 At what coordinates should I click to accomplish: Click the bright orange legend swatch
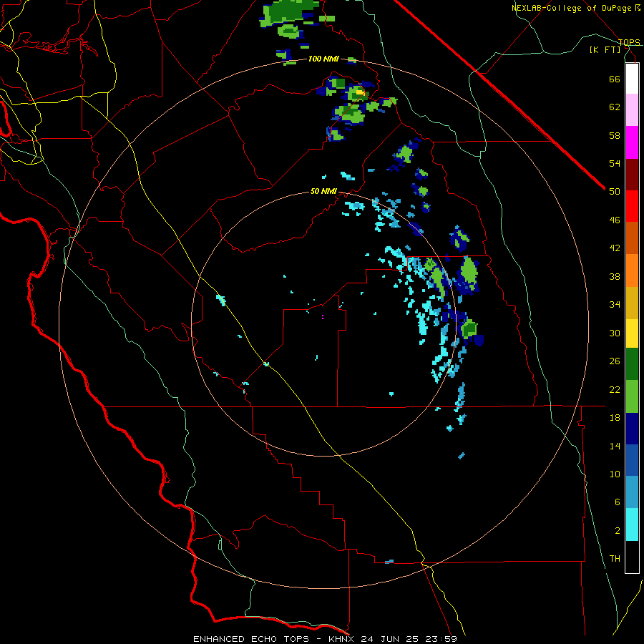tap(632, 270)
